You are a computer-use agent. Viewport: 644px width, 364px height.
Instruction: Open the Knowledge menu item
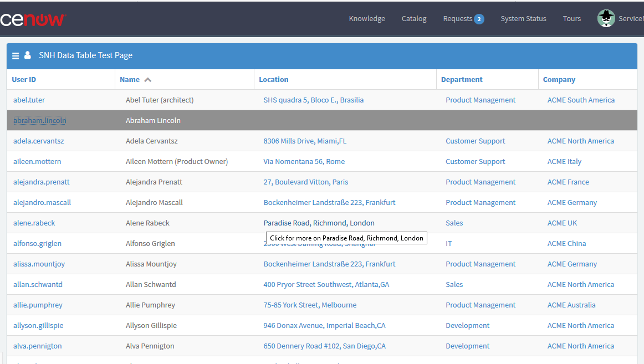pos(367,18)
